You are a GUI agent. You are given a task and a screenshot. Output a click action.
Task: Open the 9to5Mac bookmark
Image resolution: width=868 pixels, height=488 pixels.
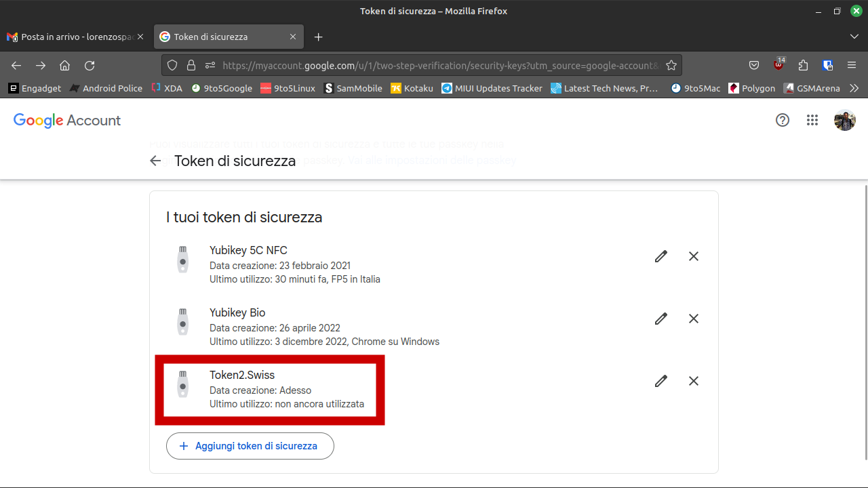click(x=695, y=88)
